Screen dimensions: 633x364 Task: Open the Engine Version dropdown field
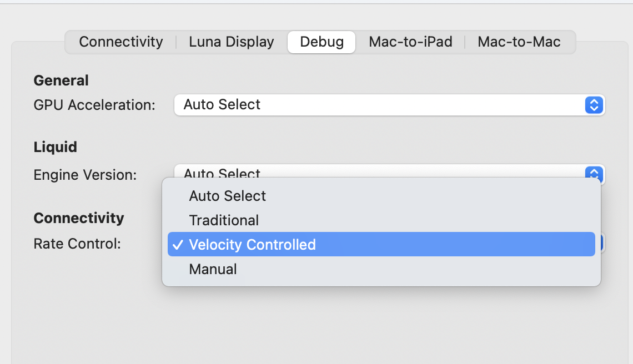(378, 171)
